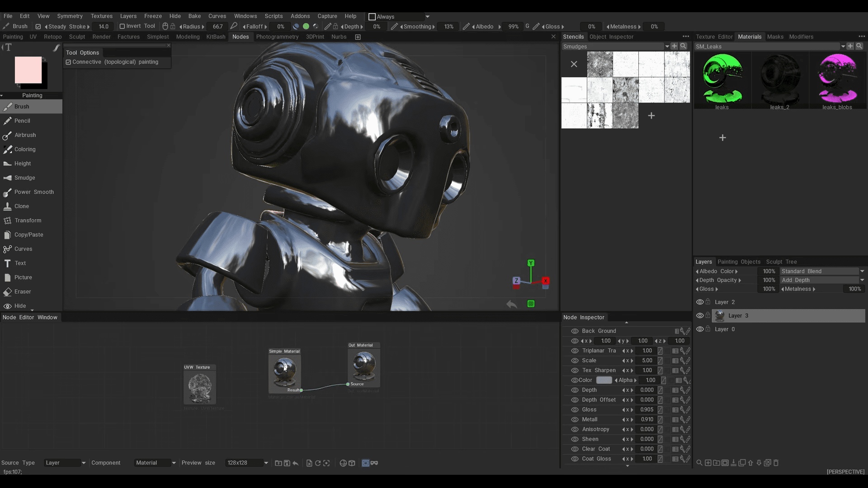
Task: Click the plus button to add a stencil
Action: click(651, 116)
